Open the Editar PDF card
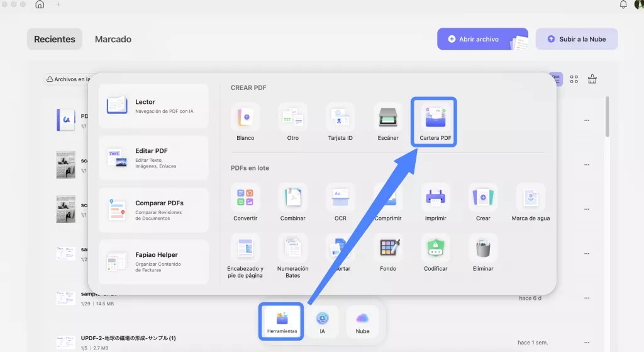This screenshot has width=644, height=352. (153, 158)
